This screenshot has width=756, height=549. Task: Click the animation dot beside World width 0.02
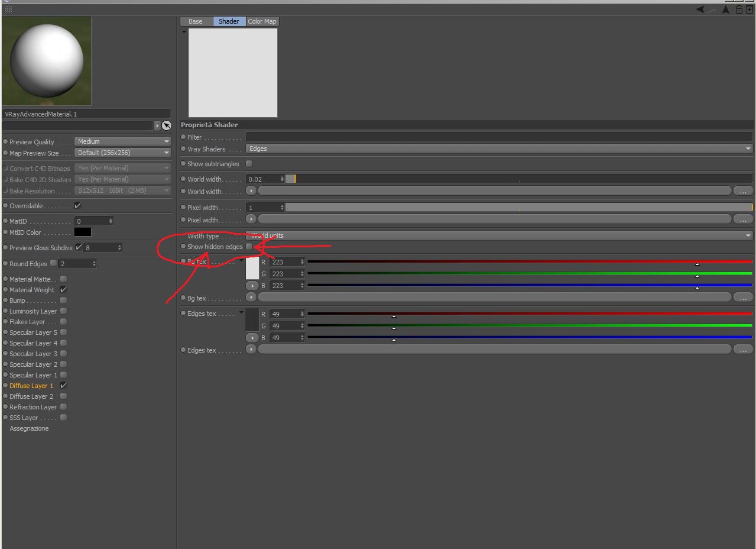(x=183, y=179)
